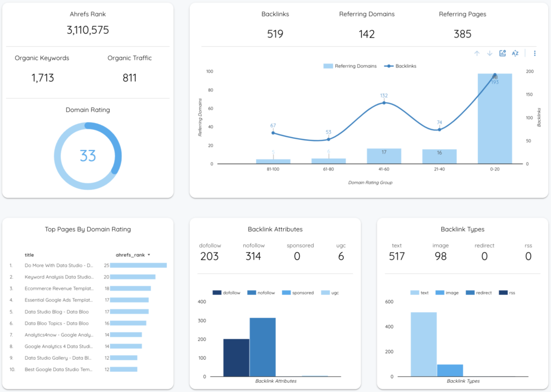The width and height of the screenshot is (551, 392).
Task: Click the 'Backlink Attributes' card heading
Action: [x=275, y=230]
